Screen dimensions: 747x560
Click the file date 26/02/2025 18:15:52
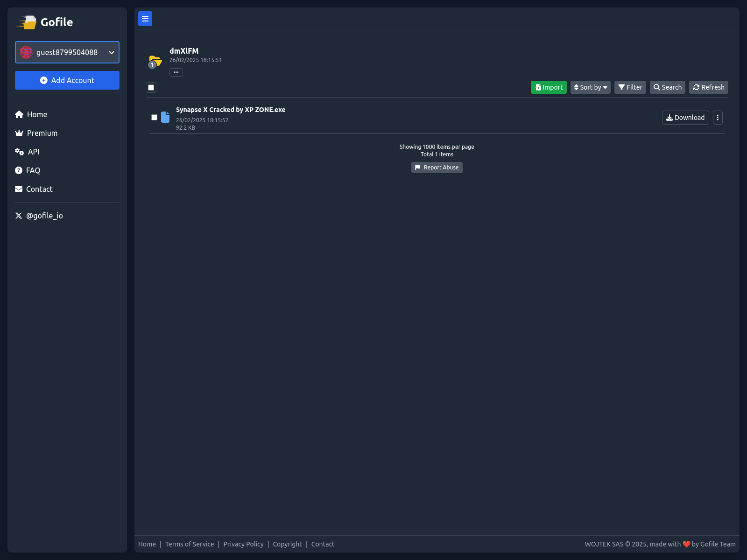tap(202, 120)
